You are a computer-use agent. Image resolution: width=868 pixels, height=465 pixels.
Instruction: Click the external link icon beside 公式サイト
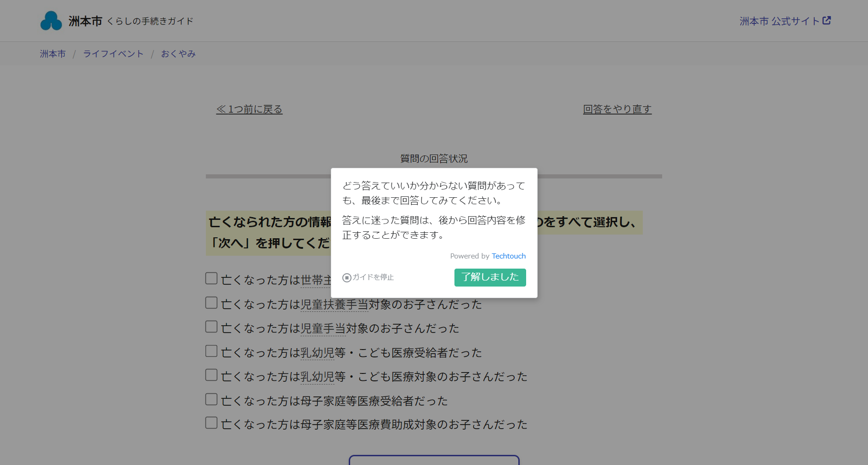[827, 20]
